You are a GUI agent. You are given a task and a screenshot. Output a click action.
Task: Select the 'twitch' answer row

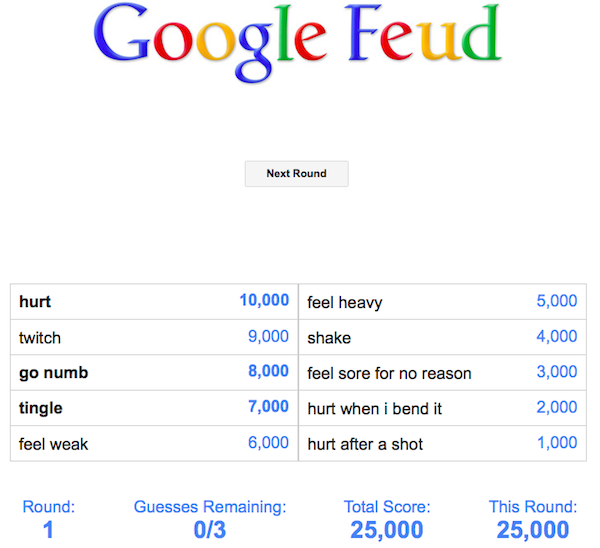[154, 337]
